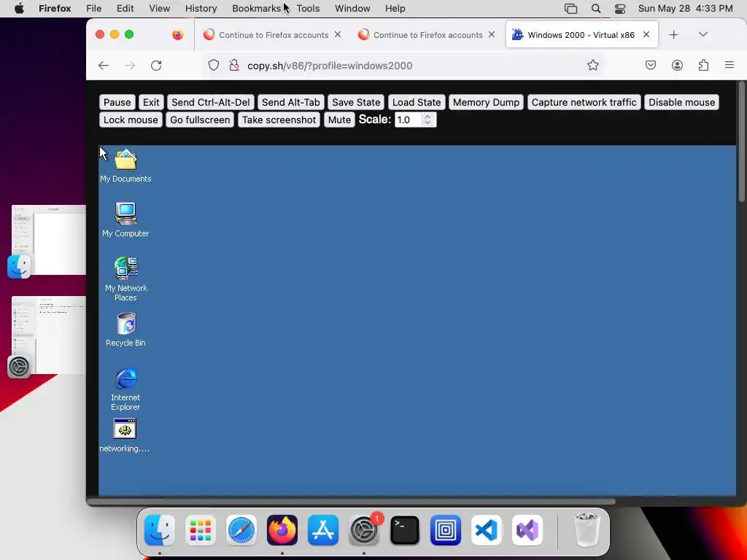Click the Load State button
This screenshot has width=747, height=560.
(417, 102)
